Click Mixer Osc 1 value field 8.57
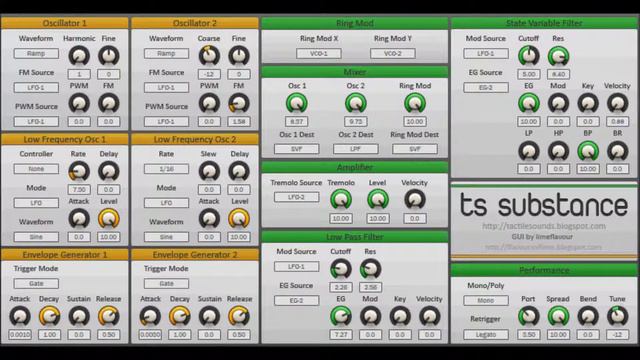 297,122
